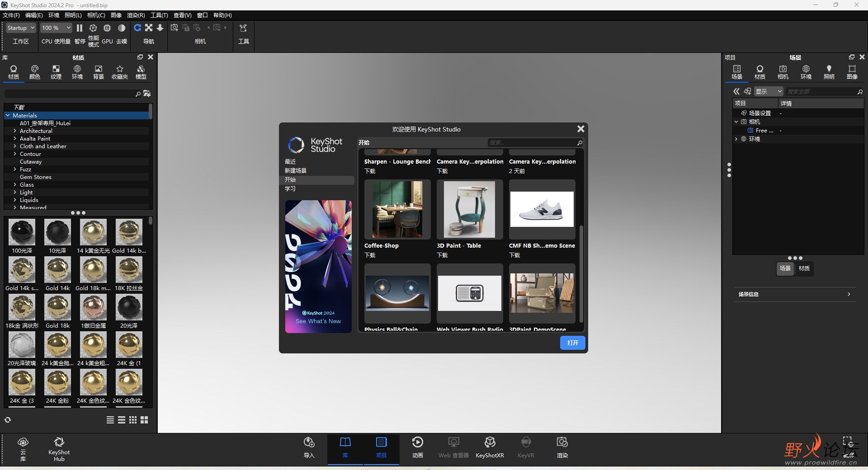Select the 10光泽 black material thumbnail
The image size is (868, 470).
[x=58, y=232]
